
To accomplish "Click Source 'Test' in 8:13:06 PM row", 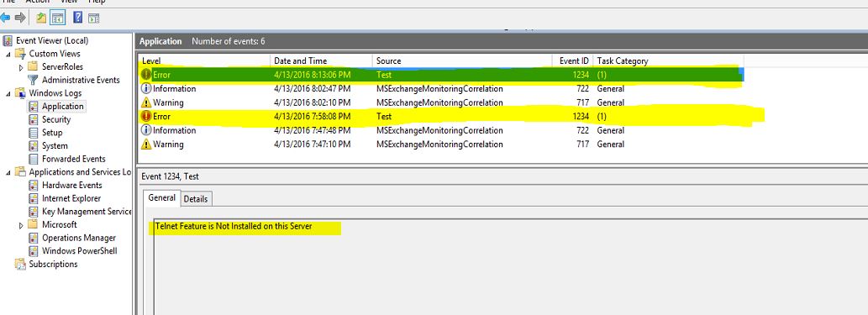I will 384,75.
